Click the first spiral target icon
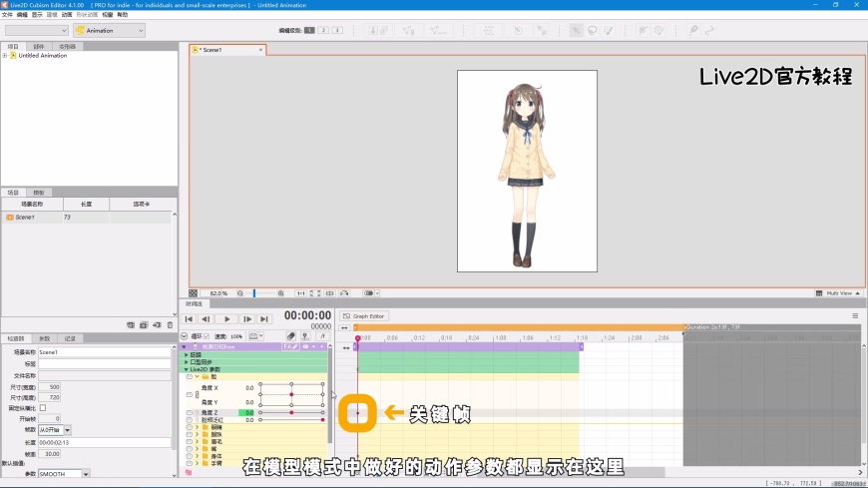The width and height of the screenshot is (868, 488). (643, 31)
